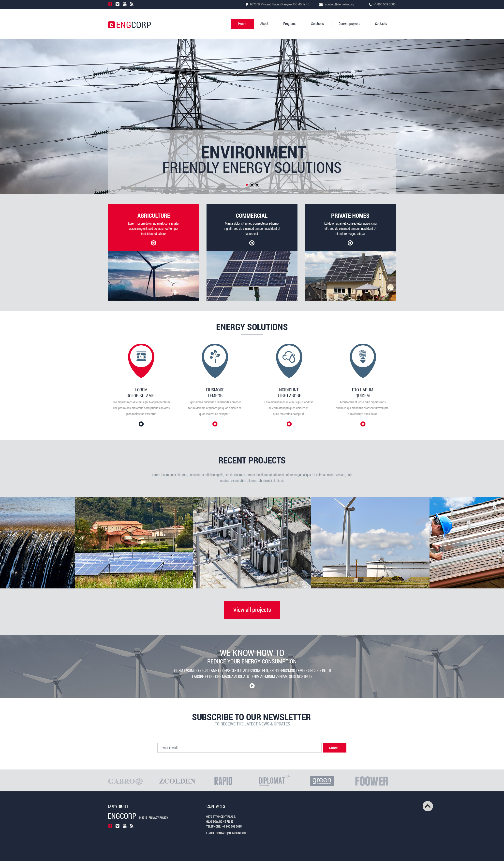The width and height of the screenshot is (504, 861).
Task: Click the Contacts navigation menu item
Action: [382, 23]
